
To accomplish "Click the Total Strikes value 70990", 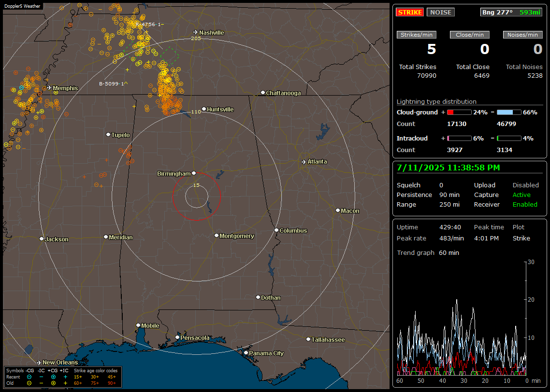I will click(x=427, y=75).
